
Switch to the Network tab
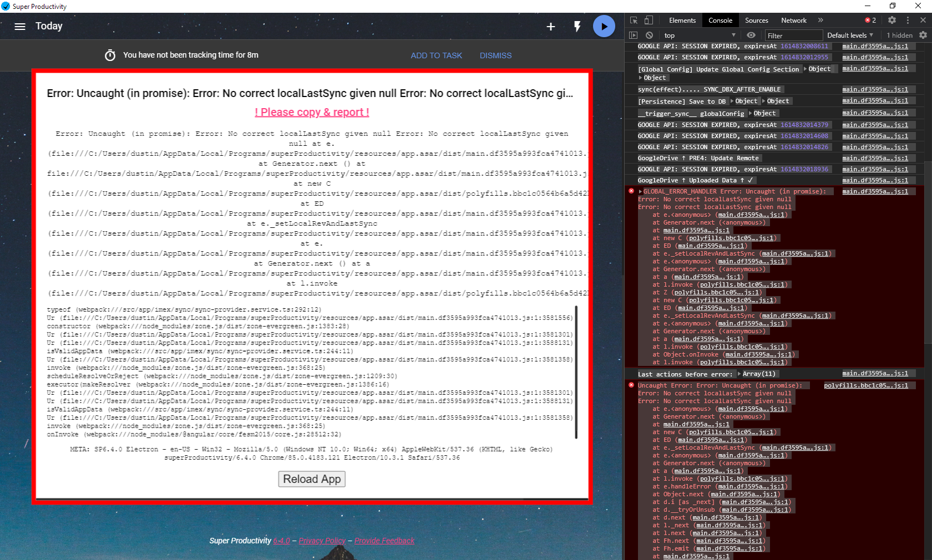[793, 20]
